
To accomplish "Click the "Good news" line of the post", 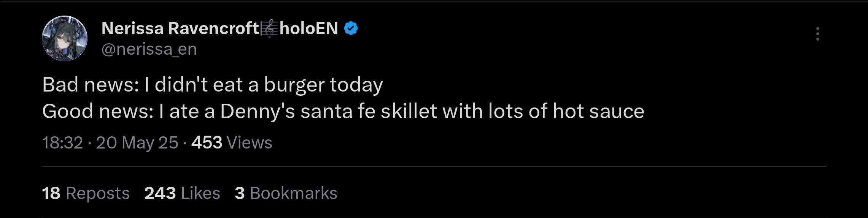I will 342,112.
